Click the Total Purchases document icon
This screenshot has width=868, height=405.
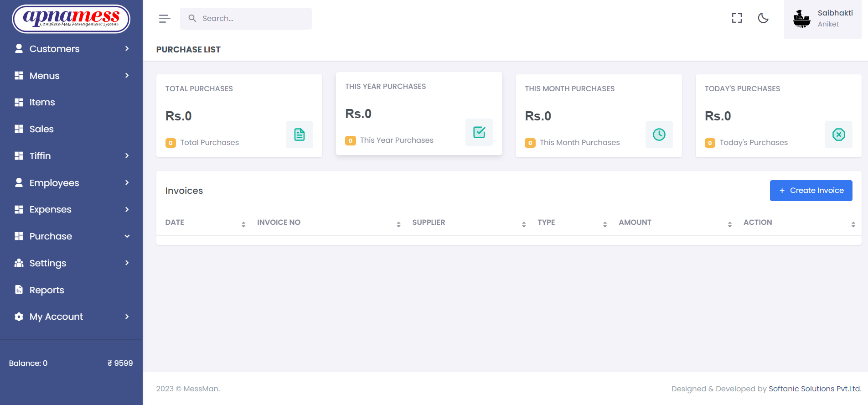click(x=300, y=135)
